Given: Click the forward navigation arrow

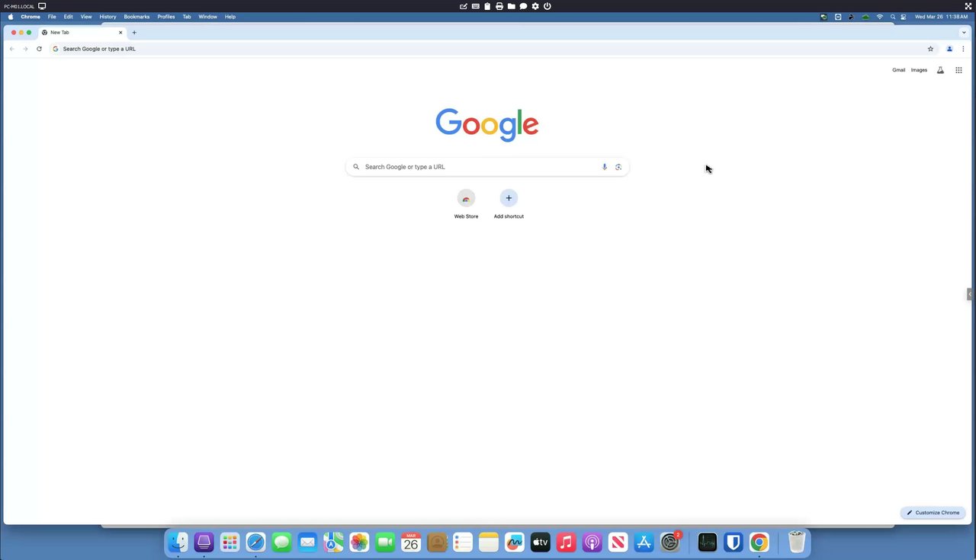Looking at the screenshot, I should point(25,49).
